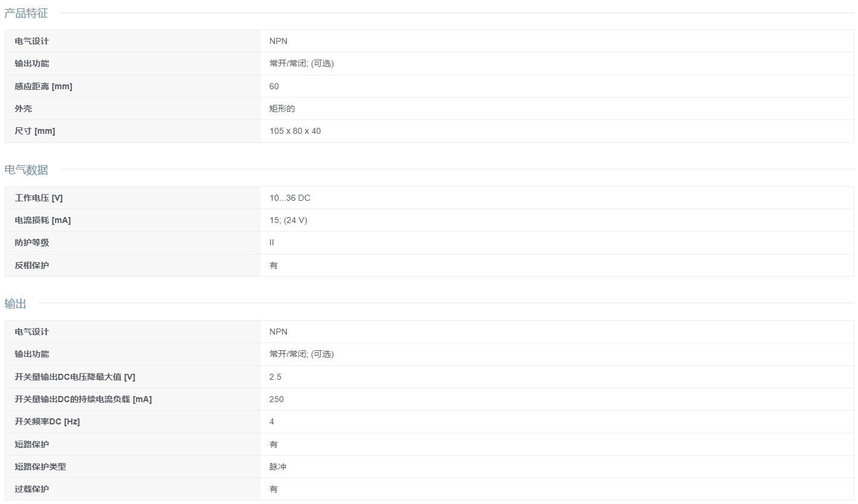Select the 10...36 DC voltage value
The width and height of the screenshot is (858, 504).
click(290, 198)
